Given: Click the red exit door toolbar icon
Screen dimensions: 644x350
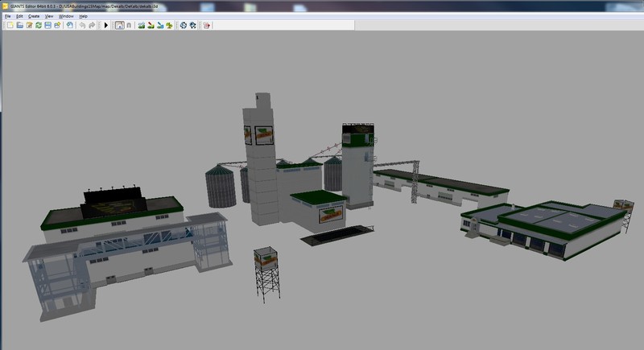Looking at the screenshot, I should click(206, 26).
